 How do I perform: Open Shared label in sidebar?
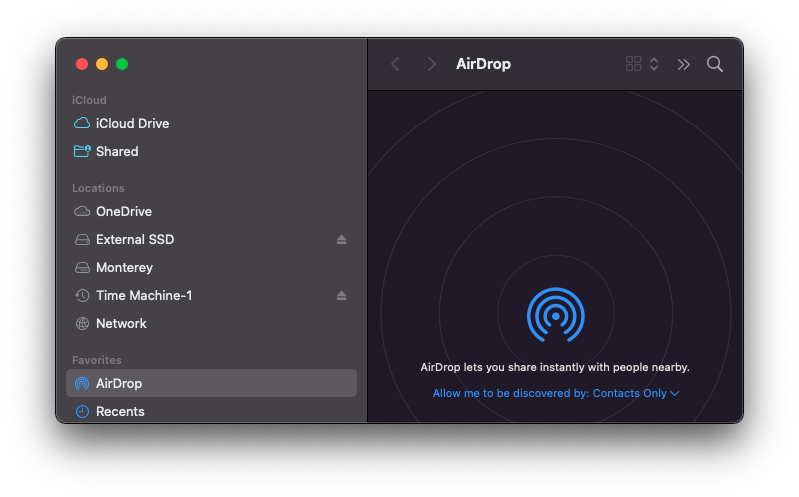(x=117, y=151)
